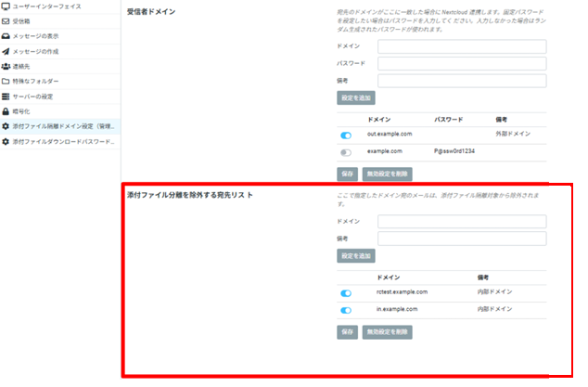
Task: Click the paper plane icon for メッセージの作成
Action: pyautogui.click(x=6, y=51)
